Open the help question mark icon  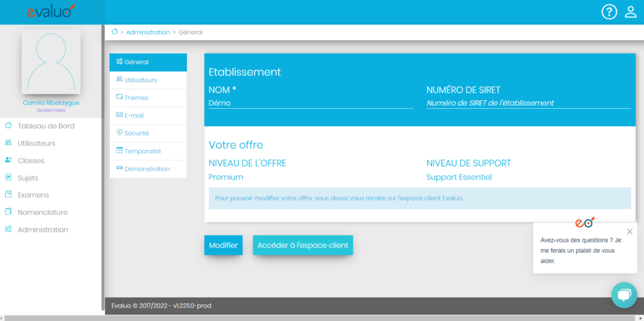(x=609, y=12)
